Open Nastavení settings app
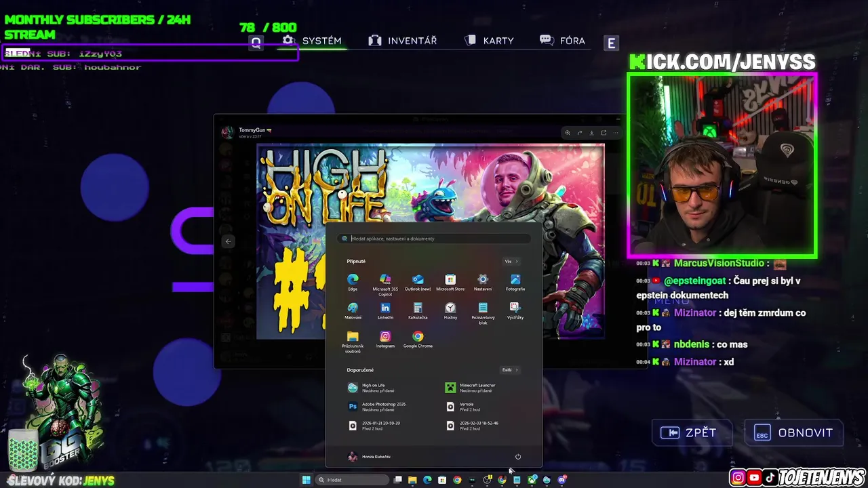Screen dimensions: 868x488 483,283
